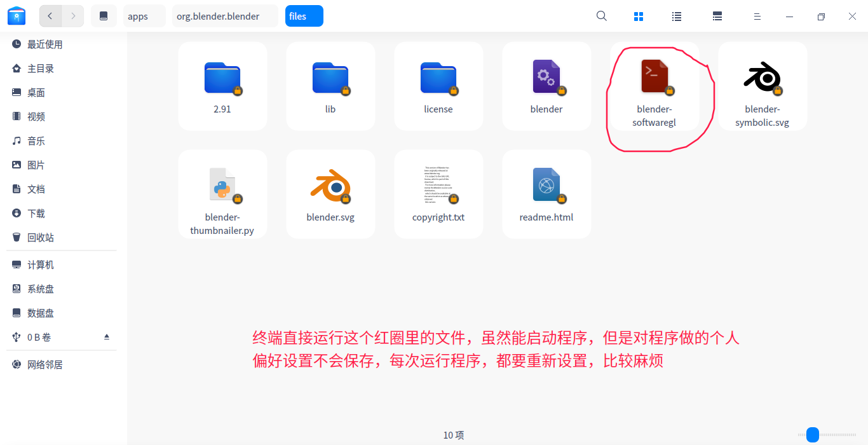This screenshot has width=868, height=445.
Task: Go back with the left arrow button
Action: 50,16
